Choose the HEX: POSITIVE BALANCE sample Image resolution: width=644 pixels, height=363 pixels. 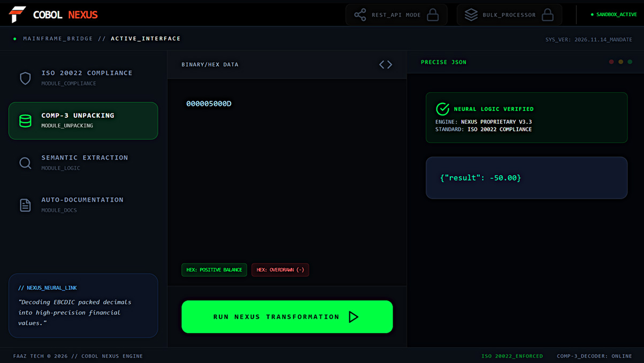coord(214,270)
